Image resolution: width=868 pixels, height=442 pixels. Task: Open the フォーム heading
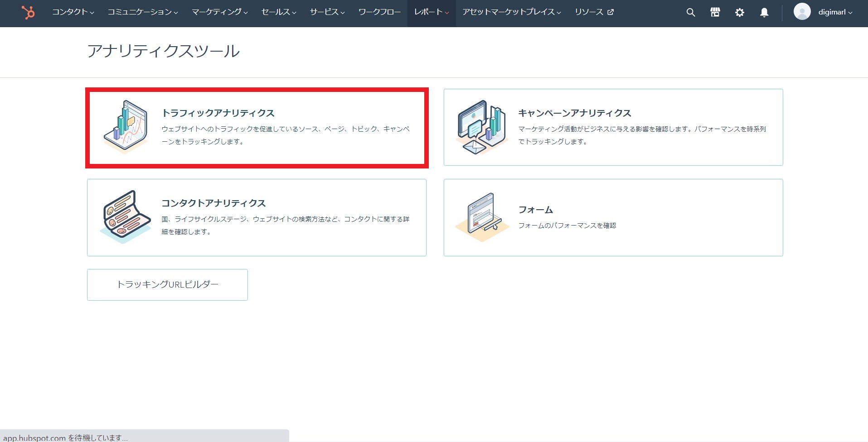coord(536,210)
